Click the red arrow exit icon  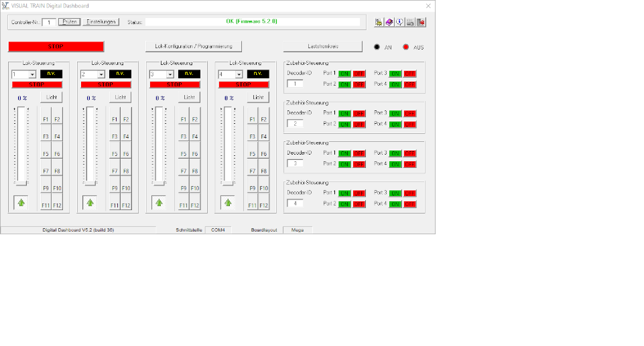(x=421, y=22)
